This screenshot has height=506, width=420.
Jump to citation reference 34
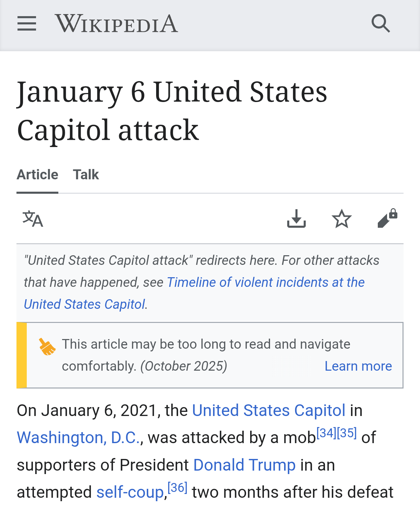[326, 433]
